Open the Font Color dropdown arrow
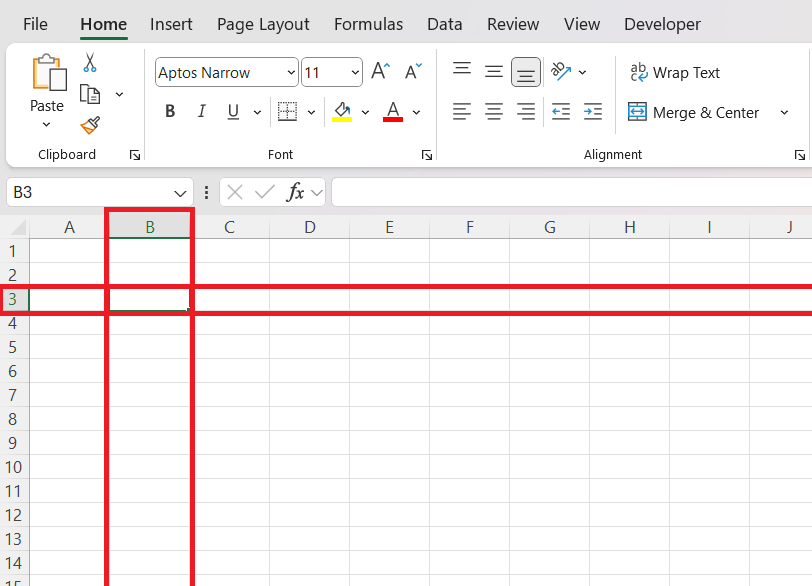 pyautogui.click(x=416, y=112)
